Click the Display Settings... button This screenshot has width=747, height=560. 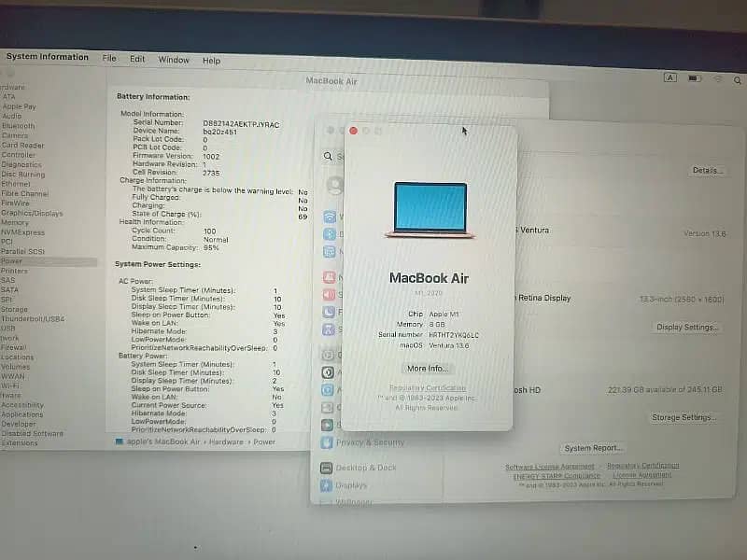tap(687, 328)
